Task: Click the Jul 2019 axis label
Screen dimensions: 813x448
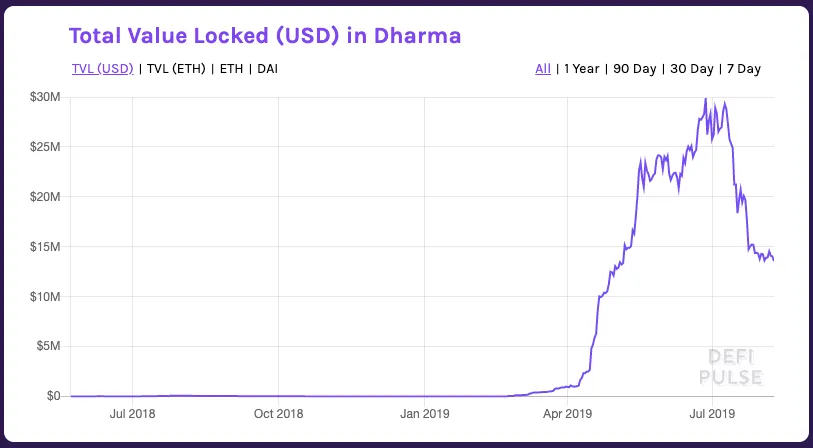Action: tap(712, 414)
